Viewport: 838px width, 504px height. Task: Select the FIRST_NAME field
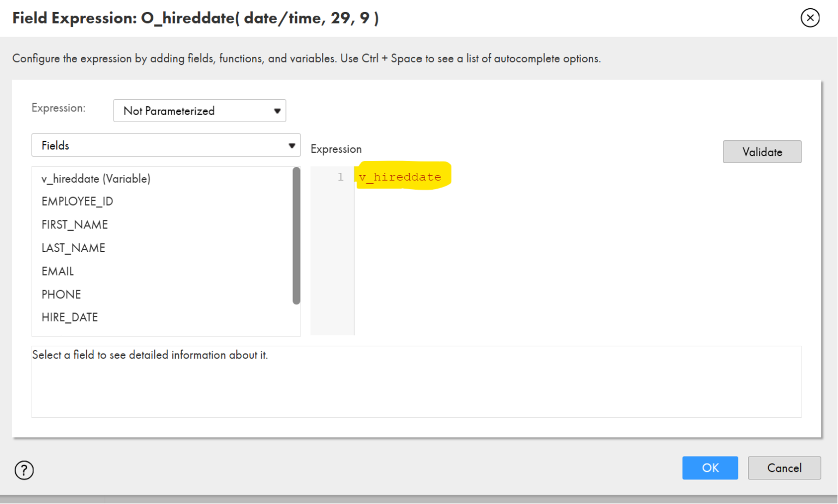74,224
